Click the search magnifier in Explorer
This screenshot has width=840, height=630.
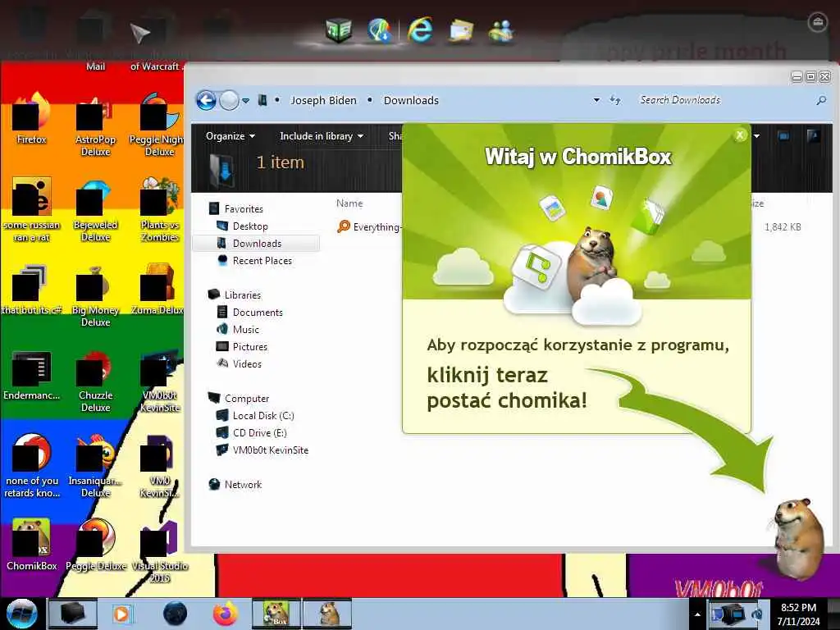pyautogui.click(x=821, y=100)
